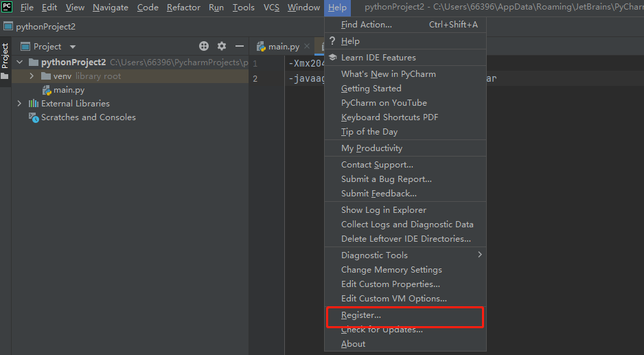Switch to the main.py editor tab

[283, 47]
